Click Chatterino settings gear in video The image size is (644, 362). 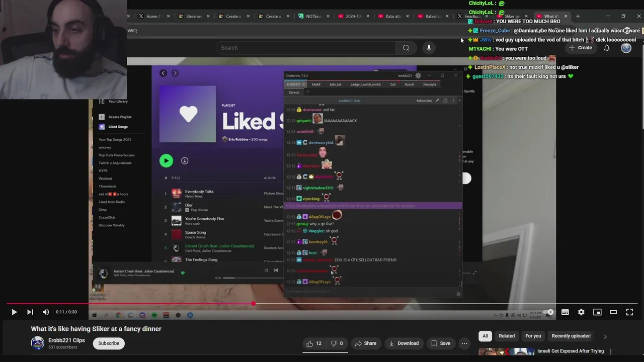click(x=418, y=76)
